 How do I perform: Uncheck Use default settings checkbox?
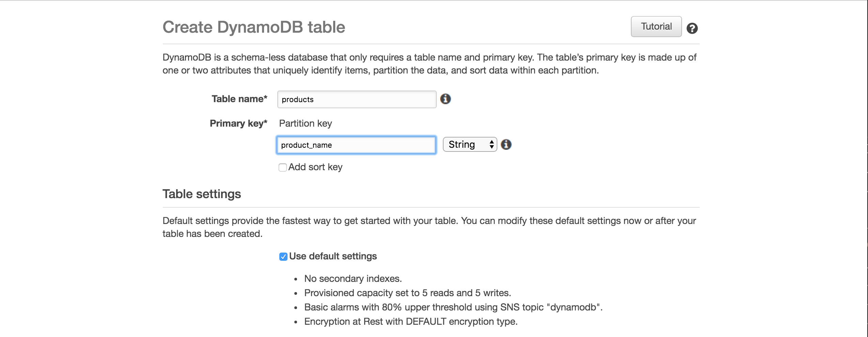283,257
